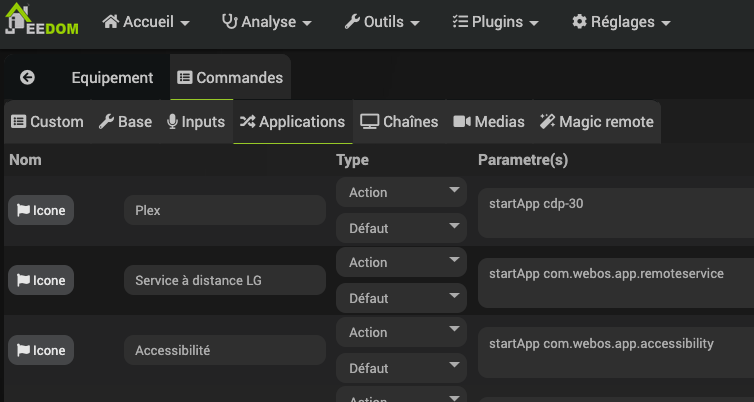Viewport: 754px width, 402px height.
Task: Click the Type column header
Action: [x=352, y=160]
